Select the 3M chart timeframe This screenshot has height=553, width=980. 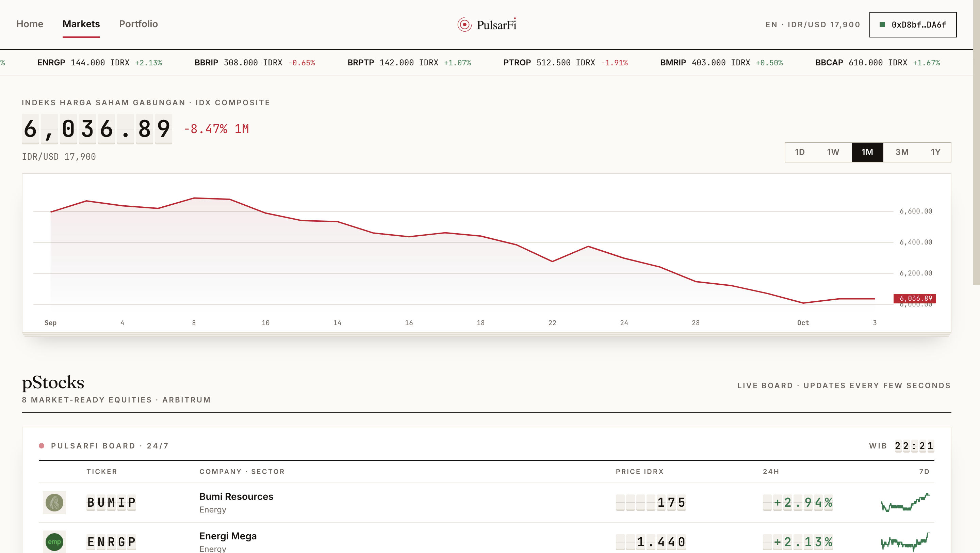(902, 152)
